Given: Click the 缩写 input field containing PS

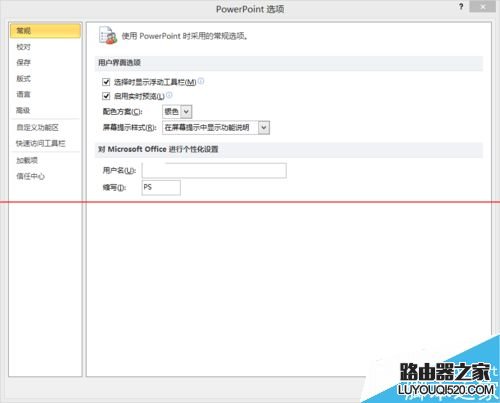Looking at the screenshot, I should [161, 188].
